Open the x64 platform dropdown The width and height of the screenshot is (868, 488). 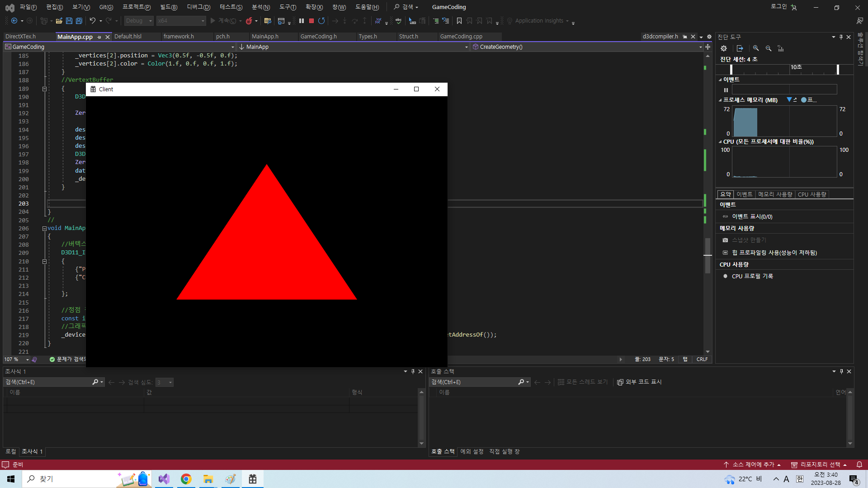pos(181,21)
